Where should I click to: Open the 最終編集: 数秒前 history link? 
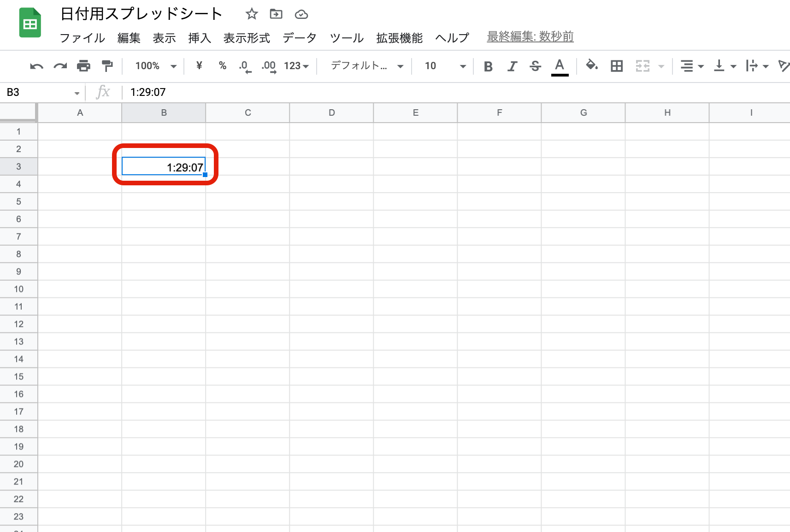click(530, 36)
